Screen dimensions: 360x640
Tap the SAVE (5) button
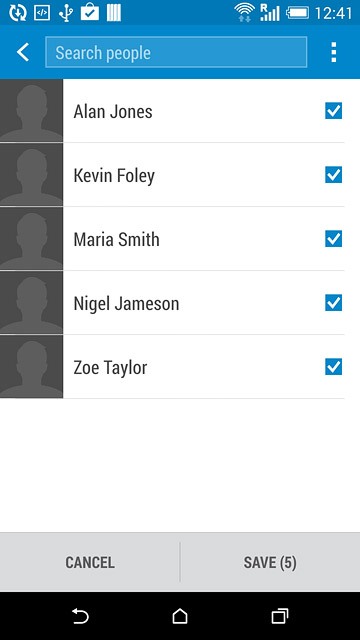click(x=270, y=562)
